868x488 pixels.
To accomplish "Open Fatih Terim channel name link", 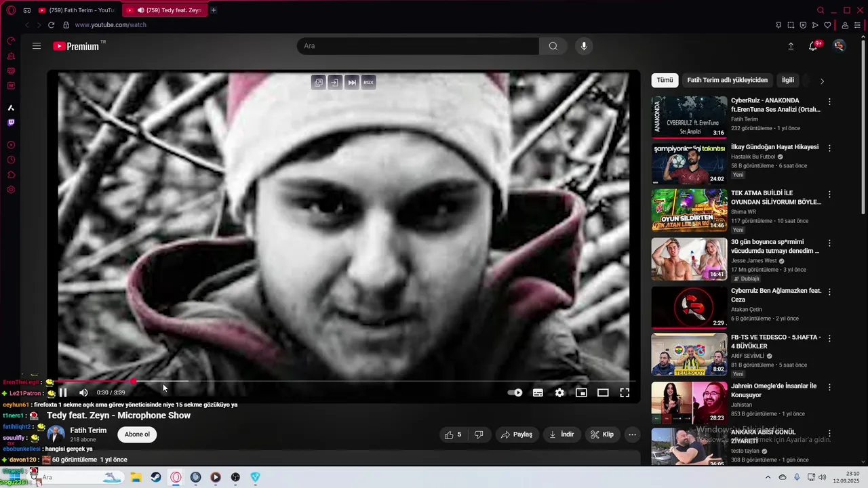I will click(88, 430).
